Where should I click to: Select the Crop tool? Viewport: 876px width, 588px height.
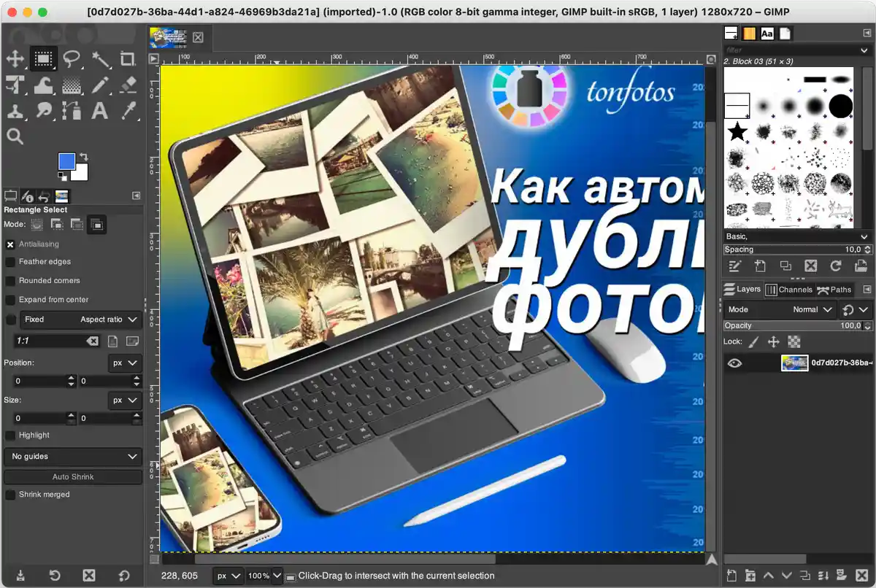coord(127,59)
